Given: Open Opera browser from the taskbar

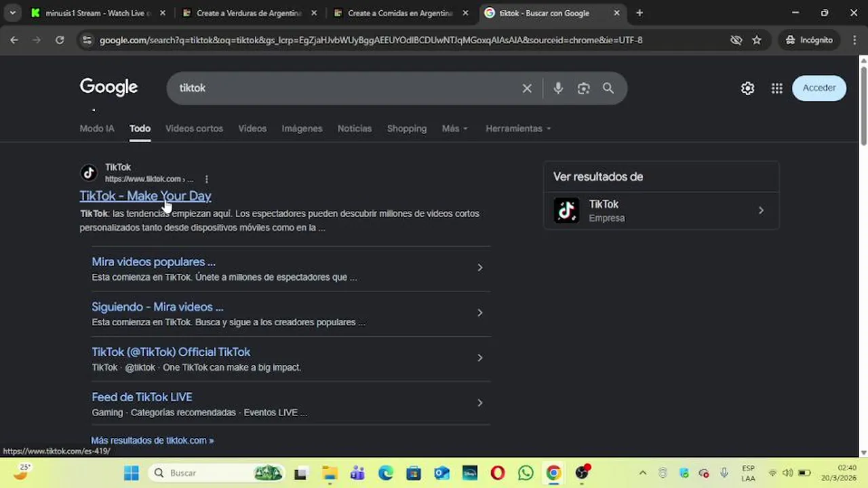Looking at the screenshot, I should pyautogui.click(x=498, y=472).
